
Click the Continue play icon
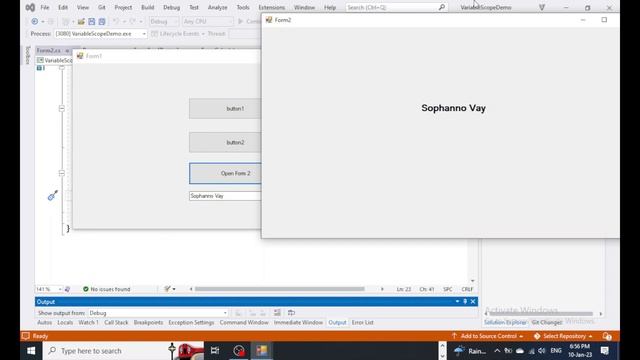240,21
